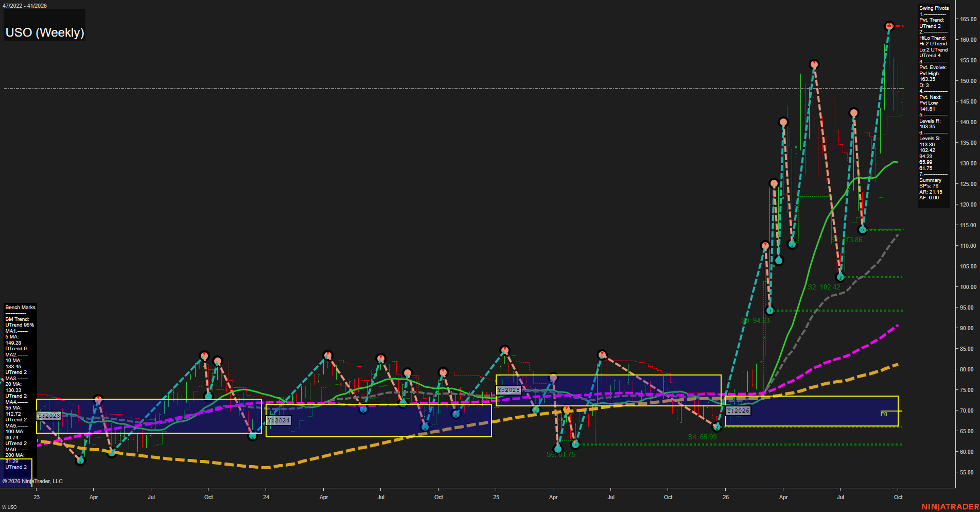Screen dimensions: 980x512
Task: Click the Swing Pivots panel heading
Action: tap(934, 8)
